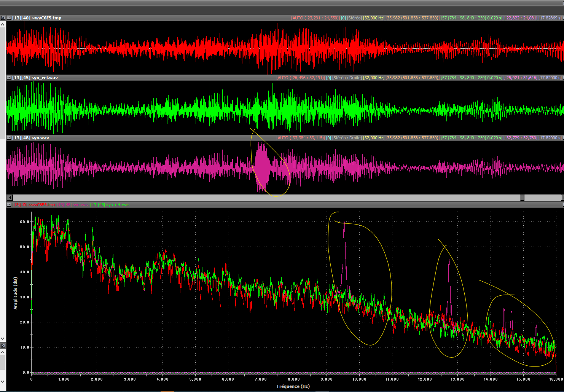Click the spectrum panel's header icon
This screenshot has width=564, height=392.
9,205
